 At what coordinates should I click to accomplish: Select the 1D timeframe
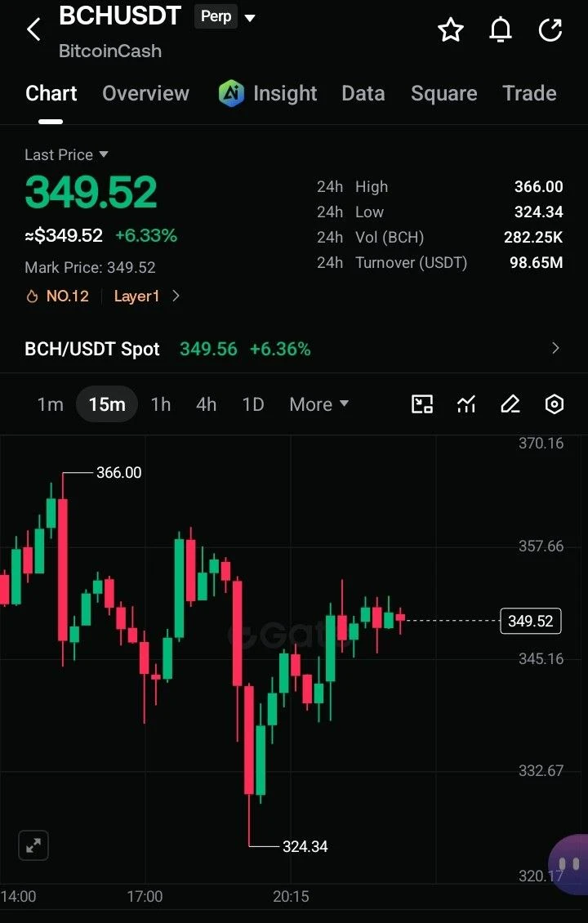click(x=253, y=404)
